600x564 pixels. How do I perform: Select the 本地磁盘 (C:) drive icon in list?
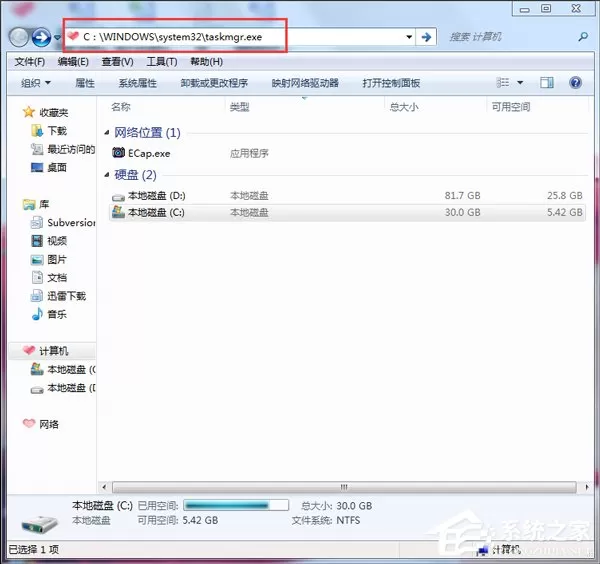(x=118, y=212)
